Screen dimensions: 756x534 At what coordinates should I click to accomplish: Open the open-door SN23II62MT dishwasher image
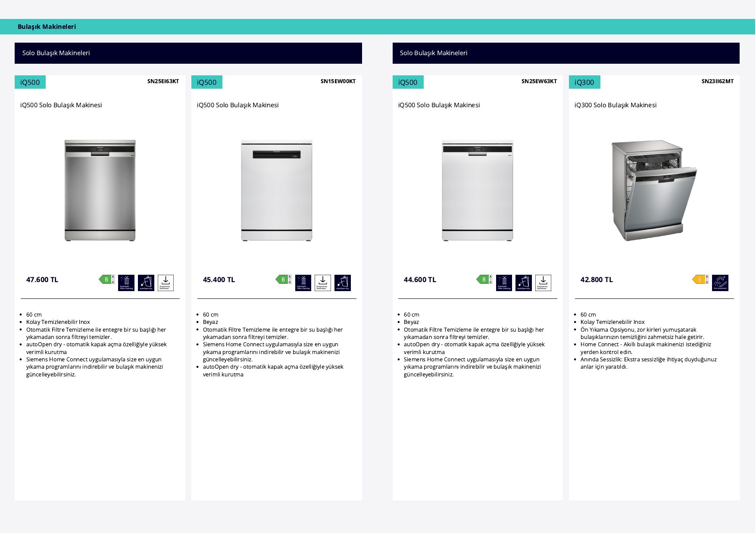[x=654, y=190]
